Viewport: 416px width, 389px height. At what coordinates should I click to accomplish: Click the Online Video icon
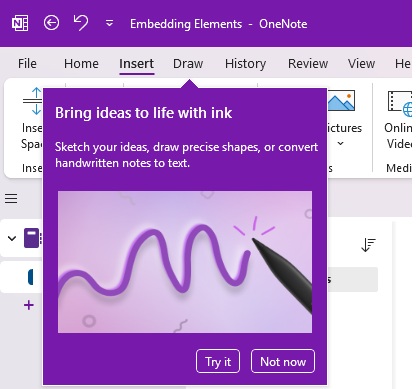400,103
